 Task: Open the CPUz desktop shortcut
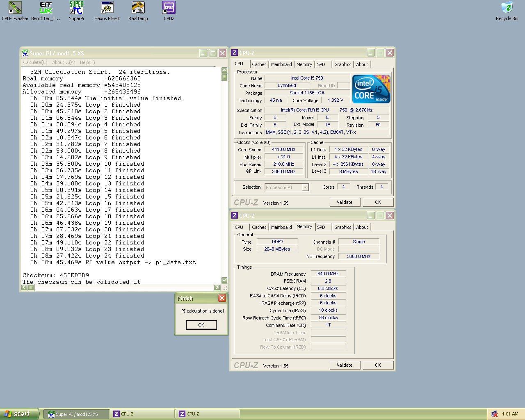point(169,8)
